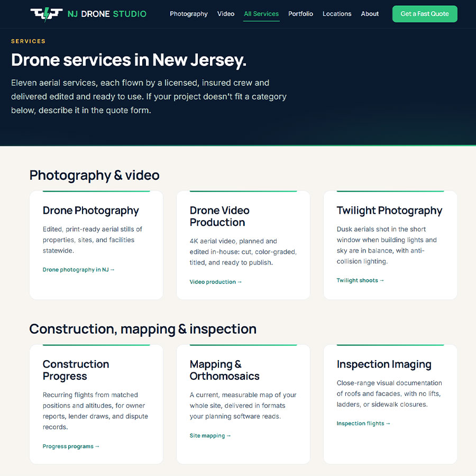This screenshot has height=476, width=476.
Task: Click the 'Photography & video' section heading
Action: 95,175
